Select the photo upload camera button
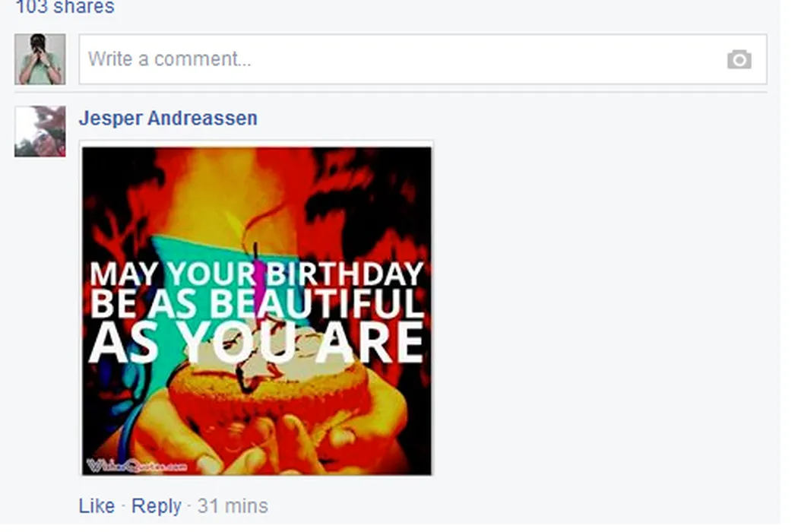The height and width of the screenshot is (532, 798). click(739, 59)
